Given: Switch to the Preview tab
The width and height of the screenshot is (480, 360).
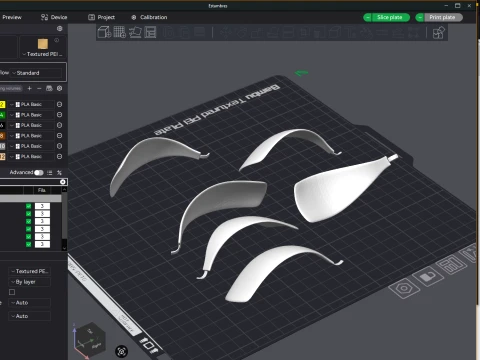Looking at the screenshot, I should pos(12,17).
